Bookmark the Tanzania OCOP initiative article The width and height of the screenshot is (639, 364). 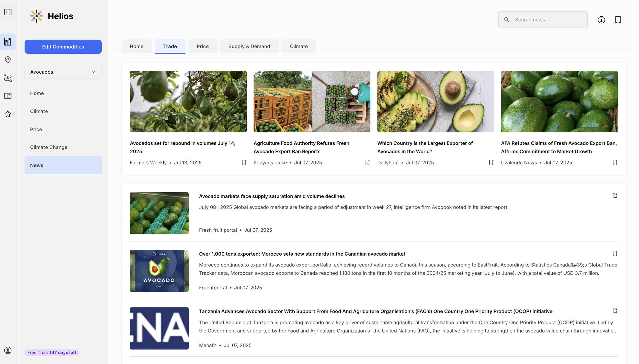point(615,311)
